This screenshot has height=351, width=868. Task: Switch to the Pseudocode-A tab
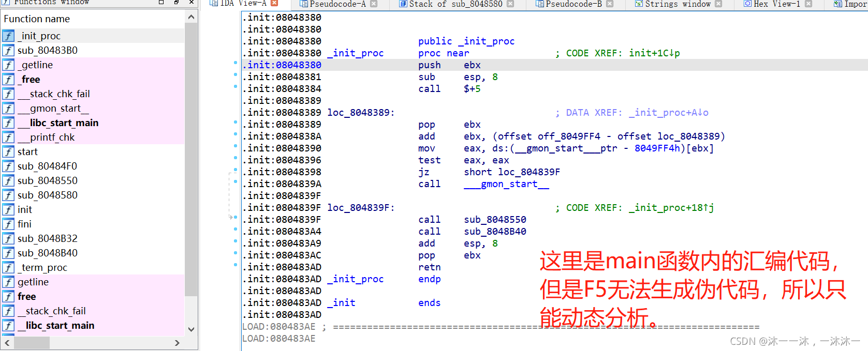coord(337,4)
